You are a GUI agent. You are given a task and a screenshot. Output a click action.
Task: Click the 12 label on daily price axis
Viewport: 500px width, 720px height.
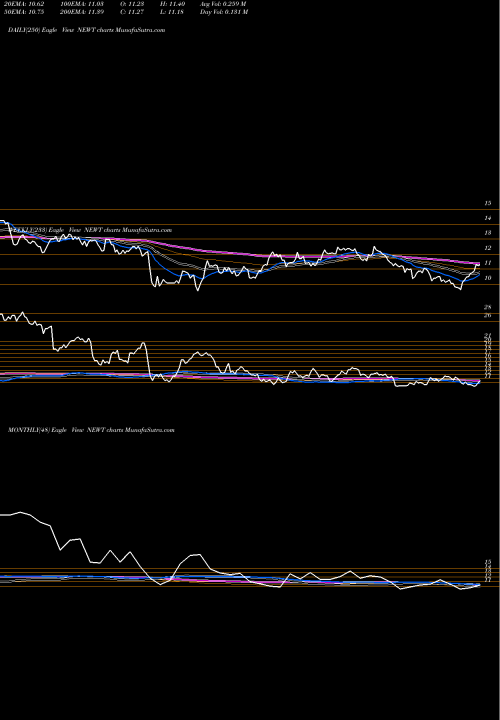tap(488, 248)
